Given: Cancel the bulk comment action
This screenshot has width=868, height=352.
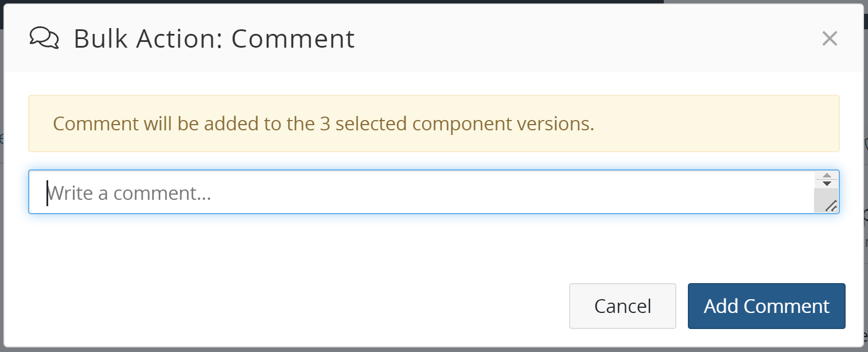Looking at the screenshot, I should (622, 305).
